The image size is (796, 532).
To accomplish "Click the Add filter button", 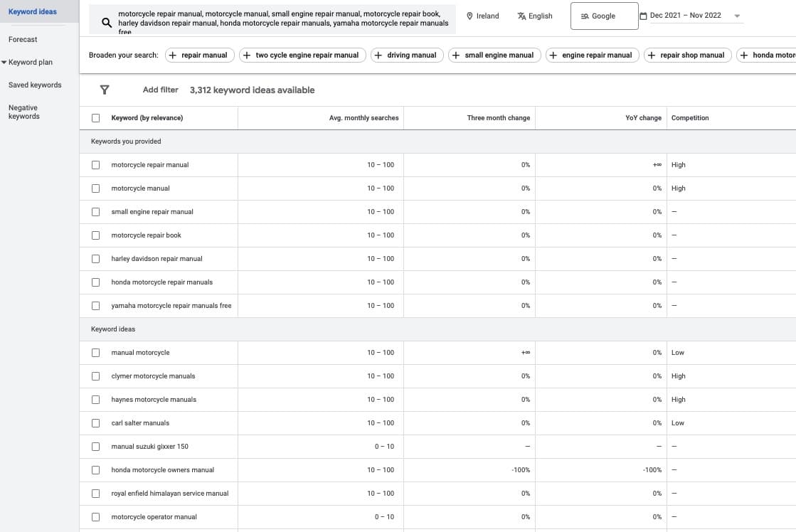I will click(x=160, y=90).
